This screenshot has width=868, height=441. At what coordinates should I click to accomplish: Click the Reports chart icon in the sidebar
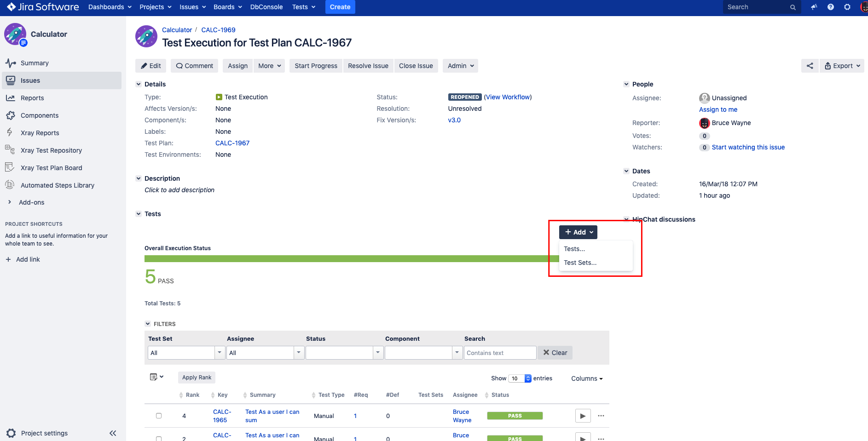click(x=11, y=98)
